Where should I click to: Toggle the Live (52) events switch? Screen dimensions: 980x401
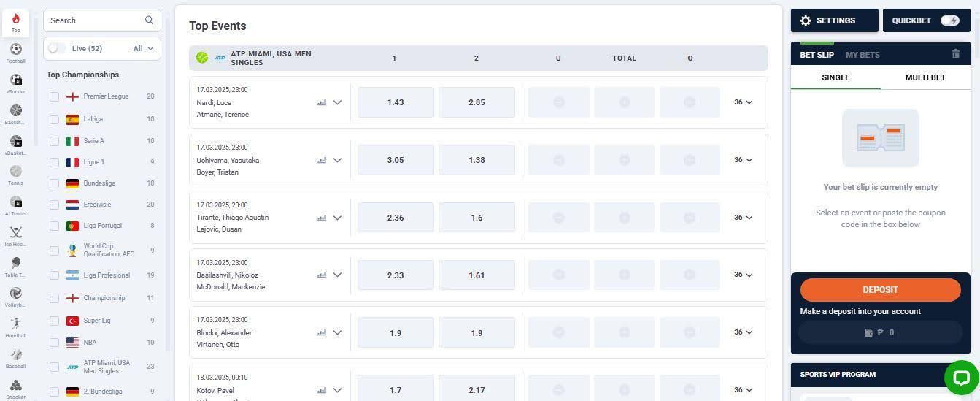[x=57, y=48]
